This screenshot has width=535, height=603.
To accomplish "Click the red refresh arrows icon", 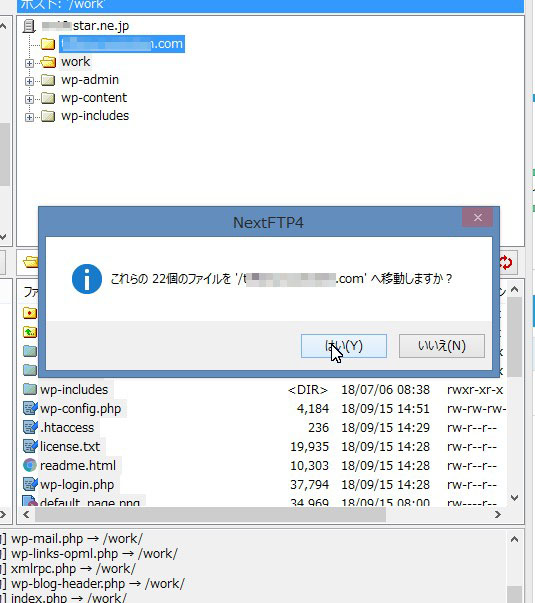I will tap(506, 263).
